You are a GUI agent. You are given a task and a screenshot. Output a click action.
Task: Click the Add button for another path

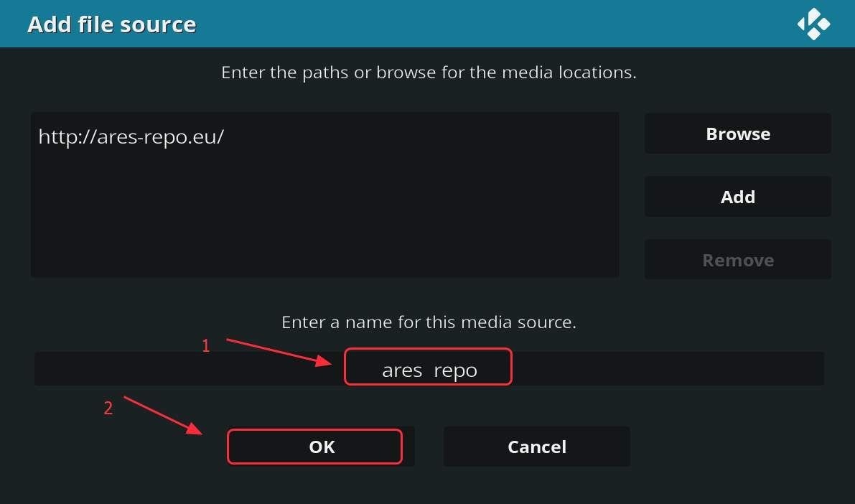pyautogui.click(x=737, y=197)
